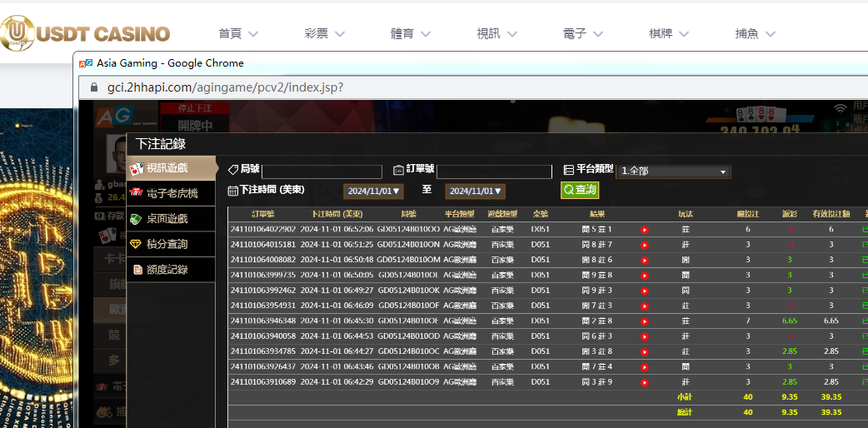Expand the 彩票 menu in the top navigation

click(x=327, y=34)
